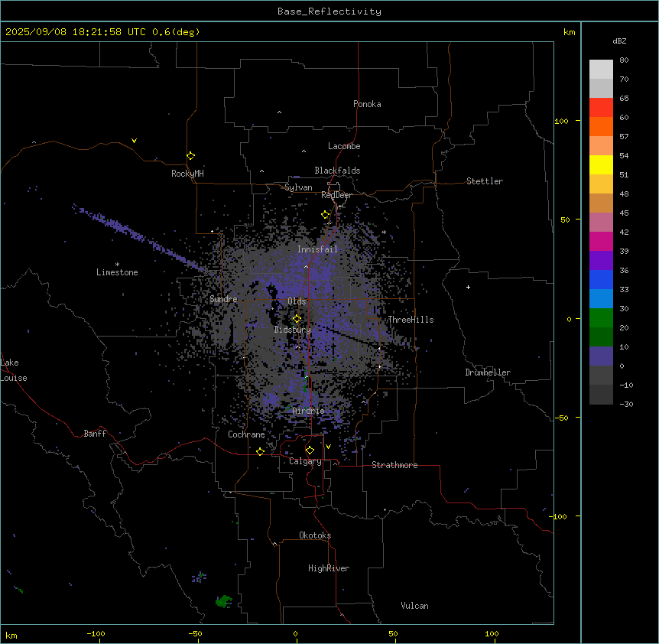The width and height of the screenshot is (659, 644).
Task: Click the white plus marker north of Drumheller
Action: coord(468,287)
